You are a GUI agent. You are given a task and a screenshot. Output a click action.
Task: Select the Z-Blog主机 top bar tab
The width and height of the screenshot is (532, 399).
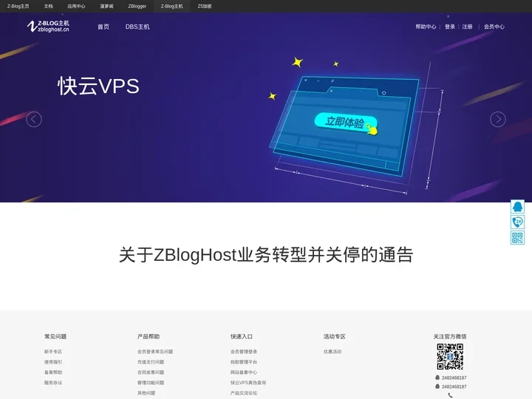click(x=171, y=6)
